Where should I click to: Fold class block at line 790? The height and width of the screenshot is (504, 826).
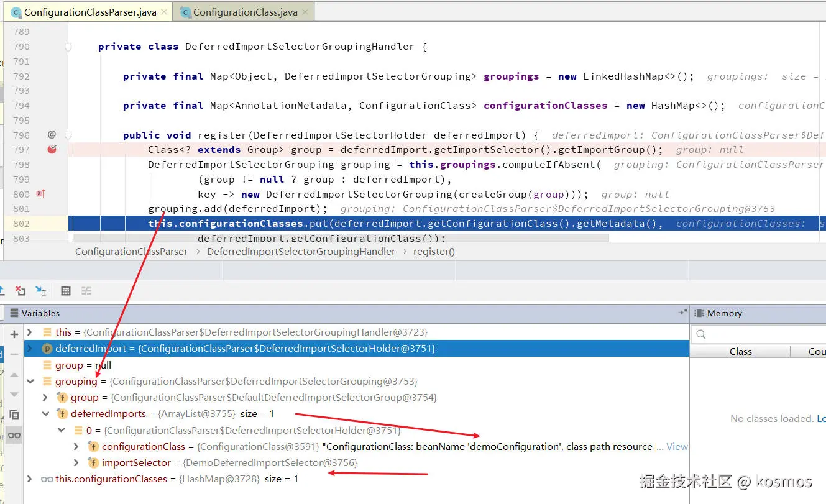coord(68,47)
